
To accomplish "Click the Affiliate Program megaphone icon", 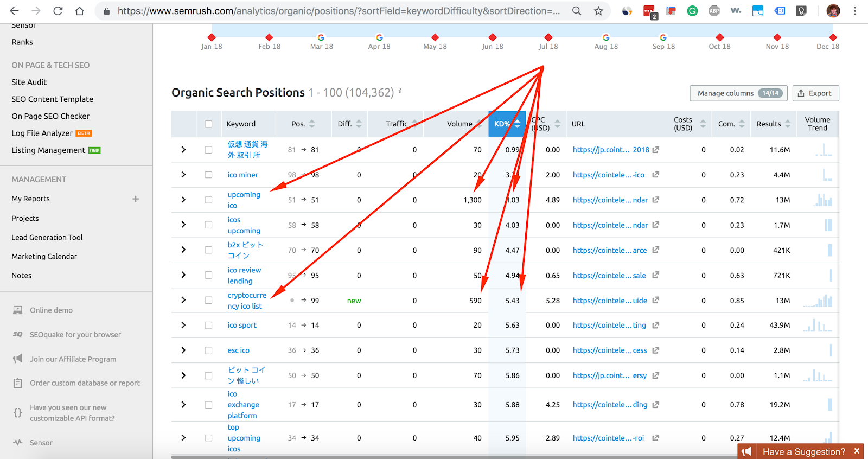I will 18,359.
